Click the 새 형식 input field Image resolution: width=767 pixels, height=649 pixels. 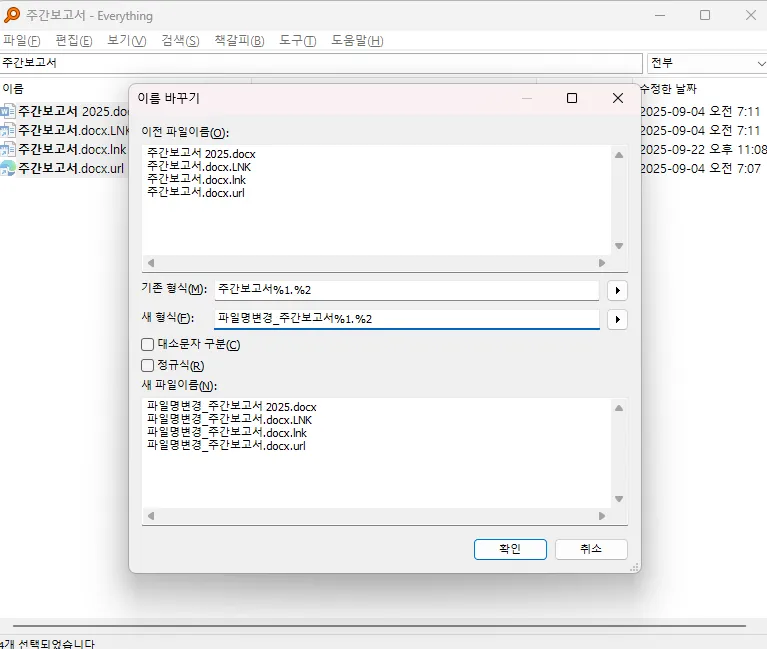click(406, 319)
